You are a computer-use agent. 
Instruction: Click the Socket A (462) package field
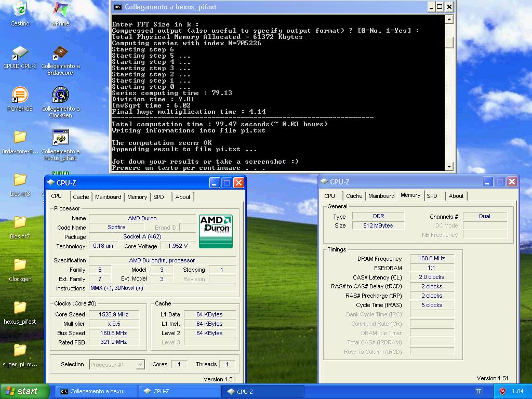[142, 236]
